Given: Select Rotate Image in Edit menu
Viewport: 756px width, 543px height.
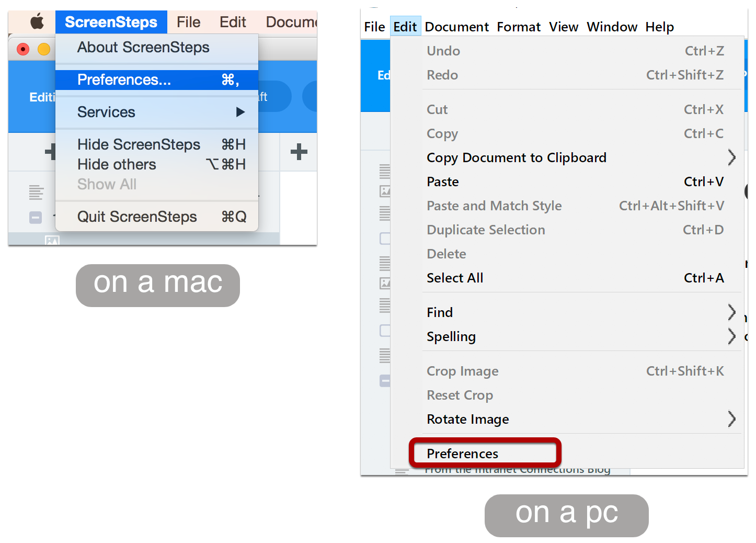Looking at the screenshot, I should coord(567,419).
